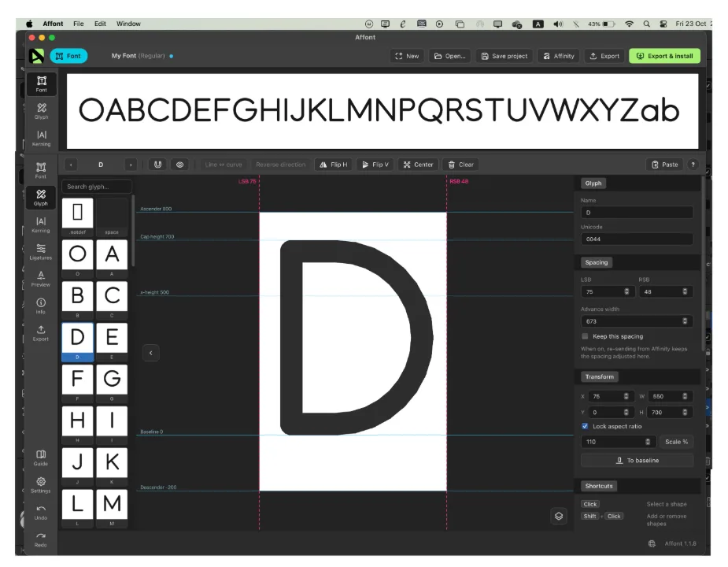728x567 pixels.
Task: Go to the previous glyph with left arrow
Action: pyautogui.click(x=71, y=165)
